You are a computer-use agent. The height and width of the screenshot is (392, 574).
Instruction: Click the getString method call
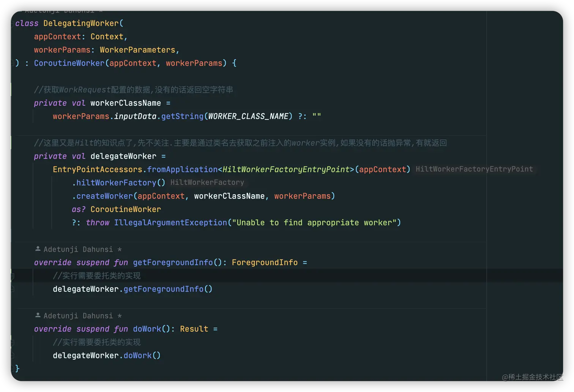182,116
